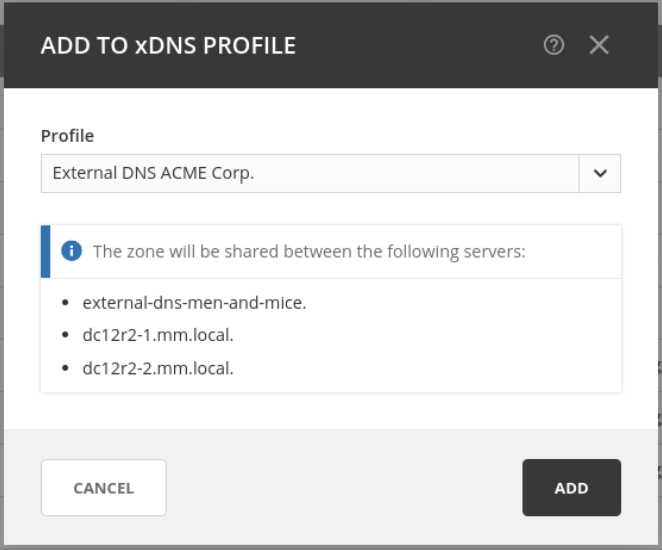This screenshot has height=550, width=662.
Task: Expand the Profile dropdown arrow
Action: coord(600,173)
